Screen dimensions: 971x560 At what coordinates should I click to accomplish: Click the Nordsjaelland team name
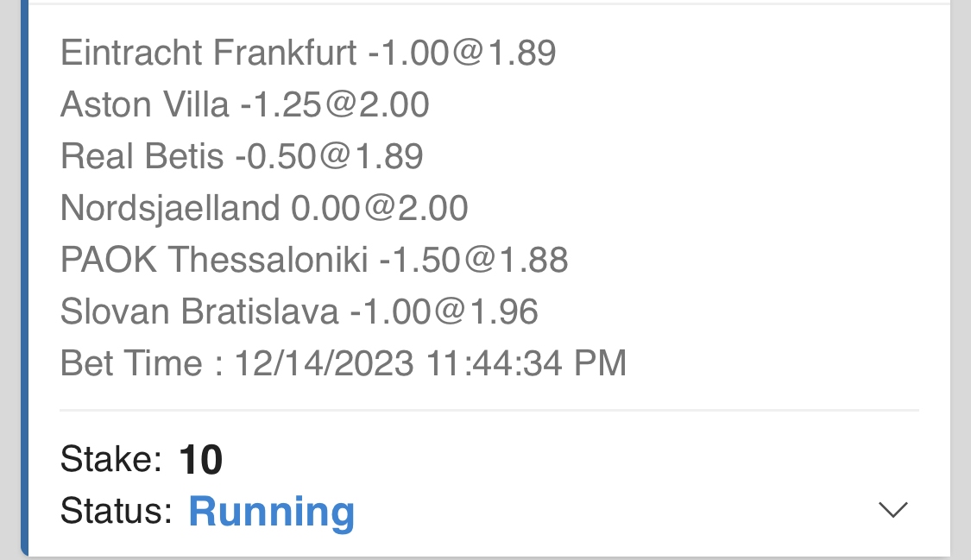pyautogui.click(x=170, y=208)
